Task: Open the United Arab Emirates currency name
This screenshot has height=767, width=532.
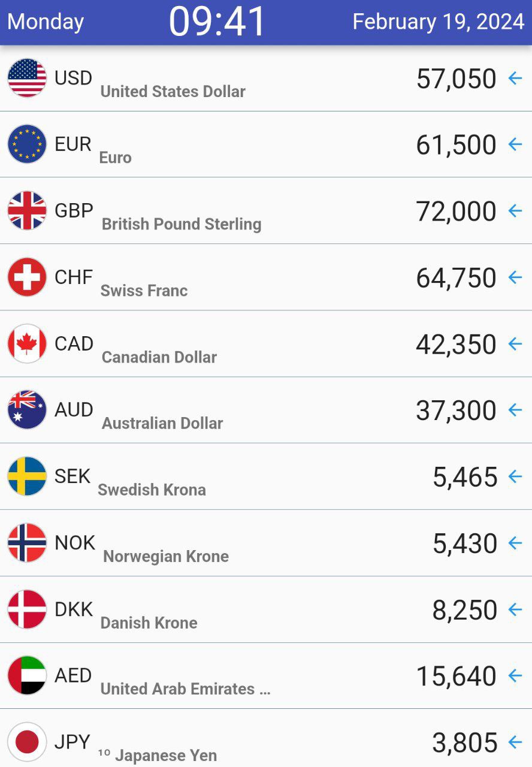Action: (186, 689)
